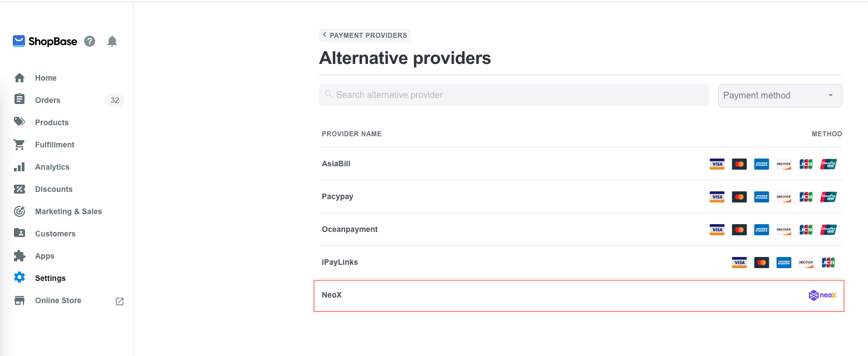Click the Settings gear icon
The height and width of the screenshot is (356, 868).
tap(19, 278)
